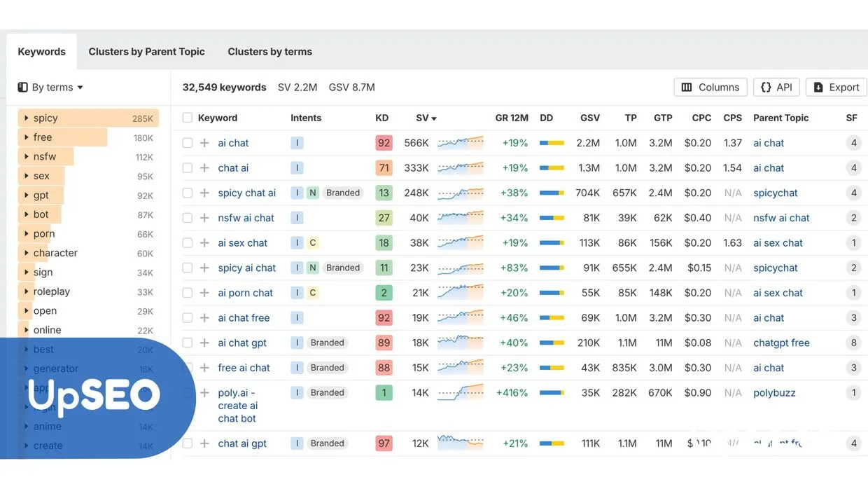Click the panel layout icon beside By terms
The height and width of the screenshot is (489, 868).
click(21, 87)
